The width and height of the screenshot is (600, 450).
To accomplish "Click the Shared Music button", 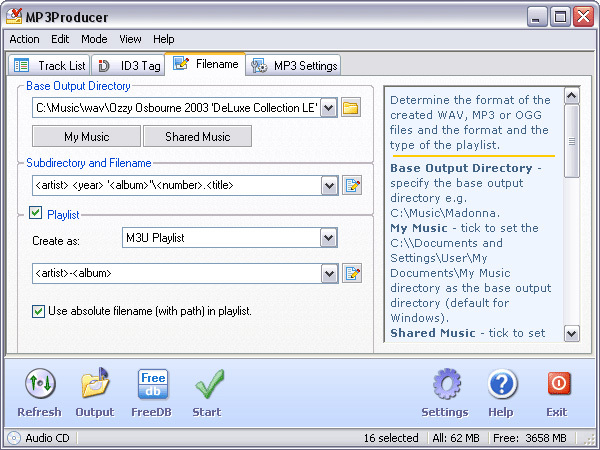I will (197, 136).
